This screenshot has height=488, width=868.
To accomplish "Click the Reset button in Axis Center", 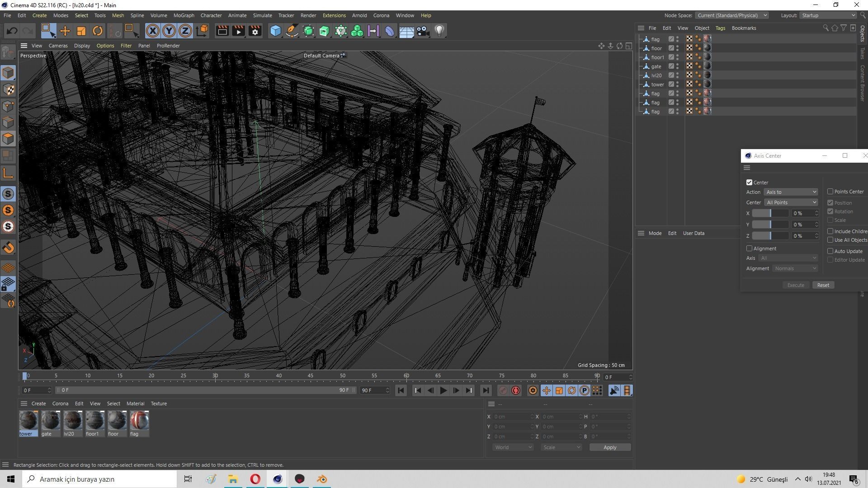I will (823, 285).
